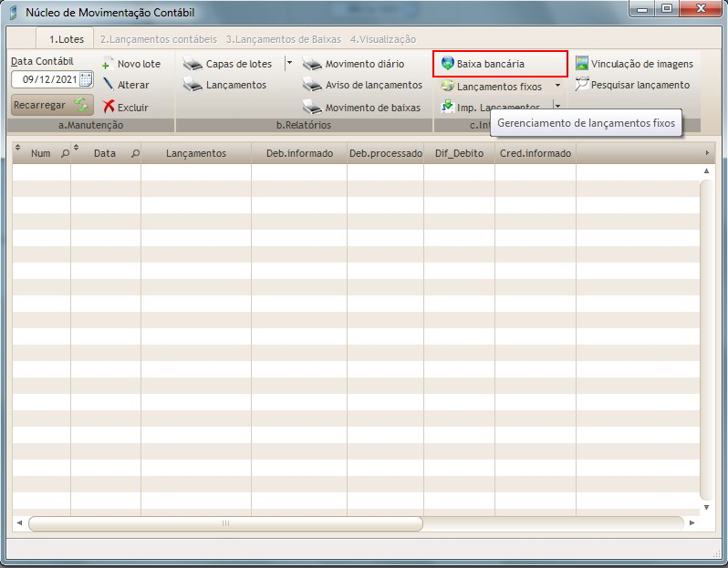Image resolution: width=728 pixels, height=568 pixels.
Task: Click the red Excluir icon
Action: tap(109, 107)
